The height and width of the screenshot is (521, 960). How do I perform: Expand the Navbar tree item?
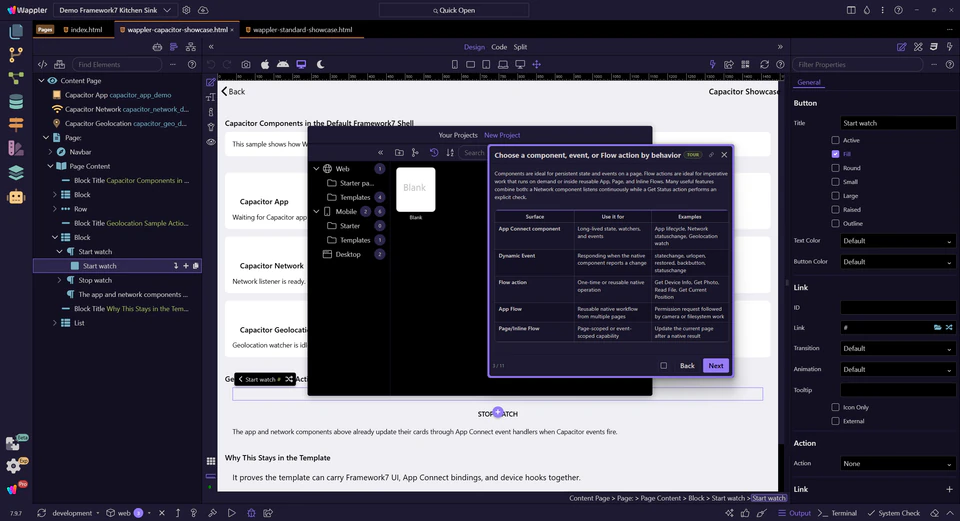click(50, 152)
